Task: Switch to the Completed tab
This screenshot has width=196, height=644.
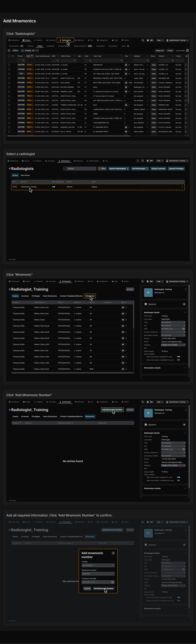Action: [50, 46]
